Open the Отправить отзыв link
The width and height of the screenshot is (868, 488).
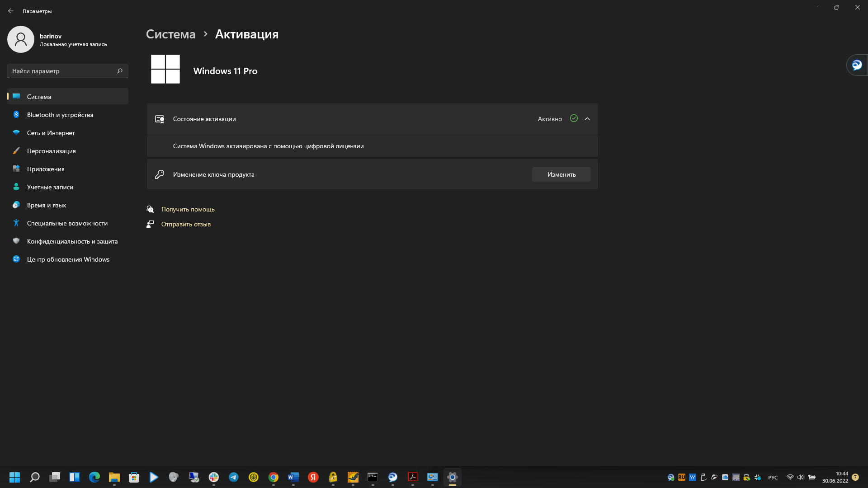(x=186, y=224)
